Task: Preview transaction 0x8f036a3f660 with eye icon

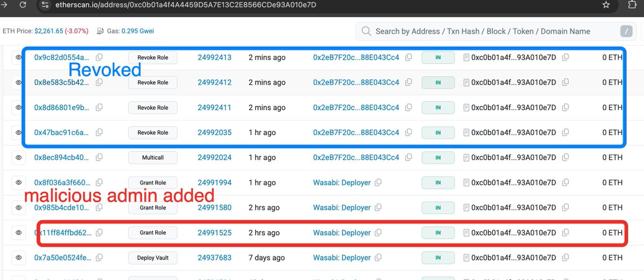Action: pos(18,183)
